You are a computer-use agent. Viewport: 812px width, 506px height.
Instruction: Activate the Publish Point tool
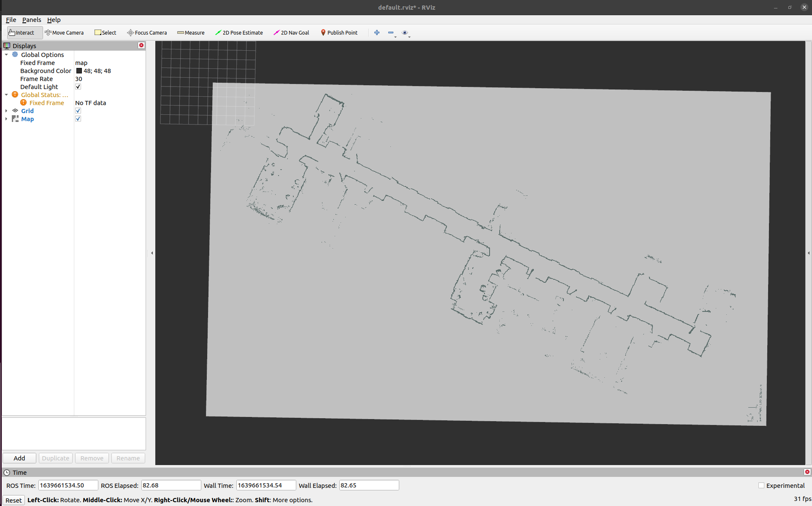coord(339,32)
